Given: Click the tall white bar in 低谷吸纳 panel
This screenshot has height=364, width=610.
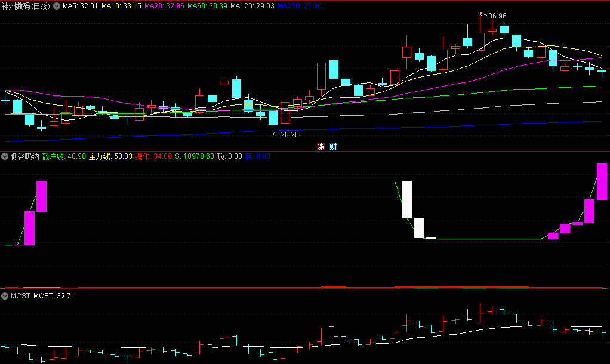Looking at the screenshot, I should coord(406,199).
